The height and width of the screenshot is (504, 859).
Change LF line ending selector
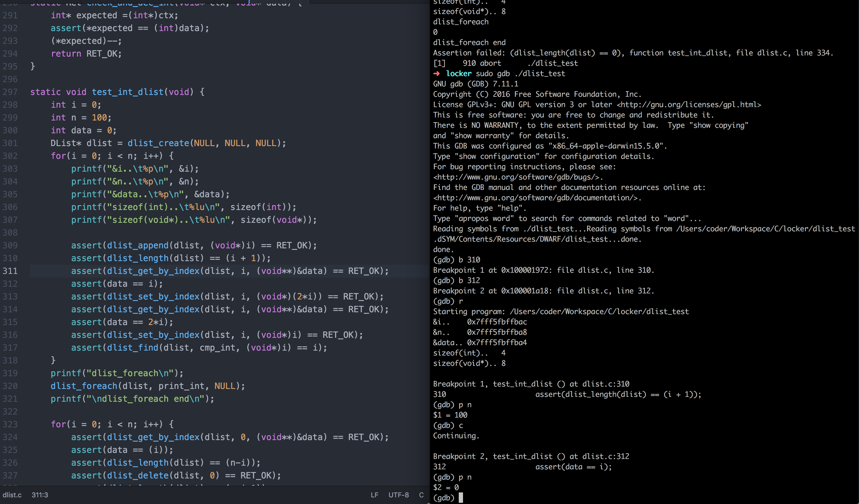tap(374, 495)
